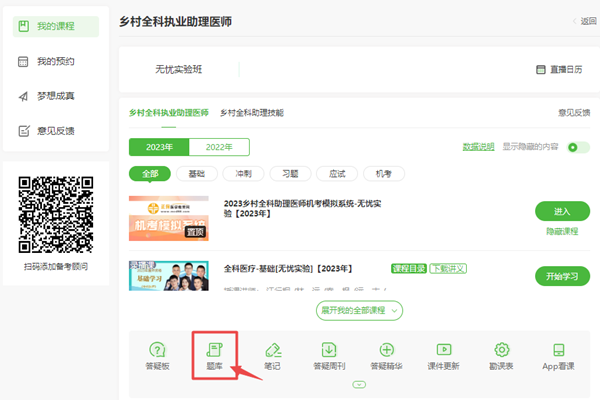Select the 2022年 year option
This screenshot has width=600, height=400.
coord(219,147)
